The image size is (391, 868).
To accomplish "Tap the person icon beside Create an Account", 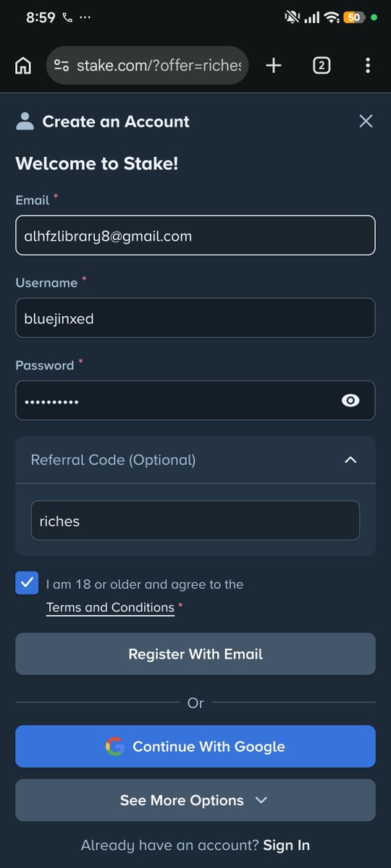I will tap(25, 122).
